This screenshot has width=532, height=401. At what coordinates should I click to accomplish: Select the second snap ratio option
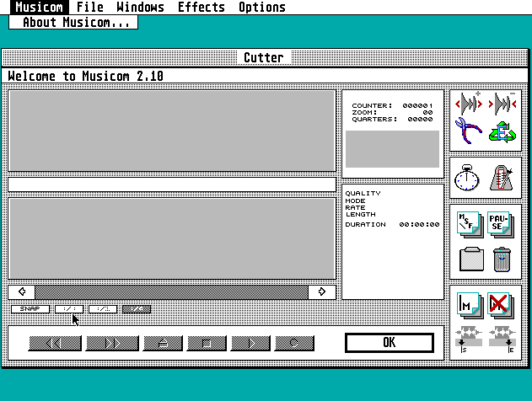(x=103, y=309)
